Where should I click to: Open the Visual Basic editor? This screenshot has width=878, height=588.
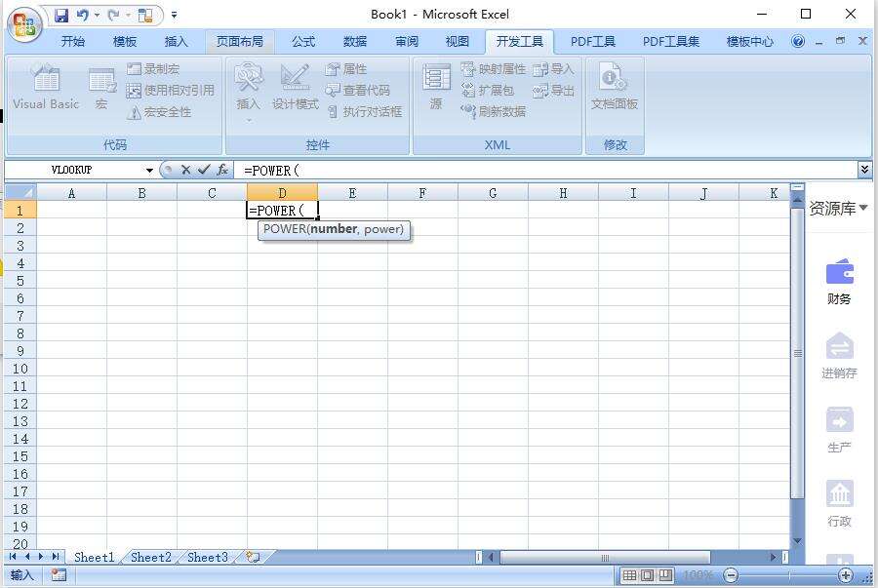click(x=46, y=88)
